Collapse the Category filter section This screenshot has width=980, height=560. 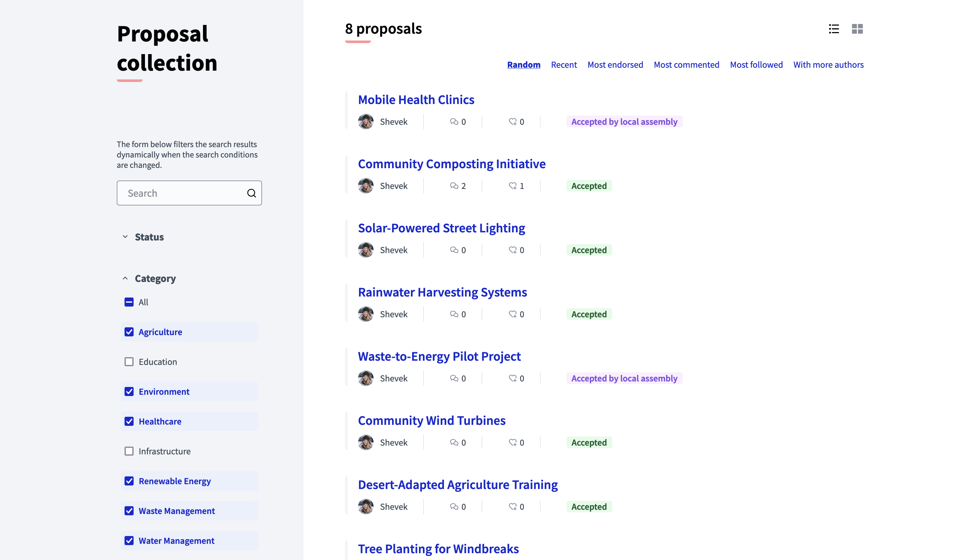125,278
